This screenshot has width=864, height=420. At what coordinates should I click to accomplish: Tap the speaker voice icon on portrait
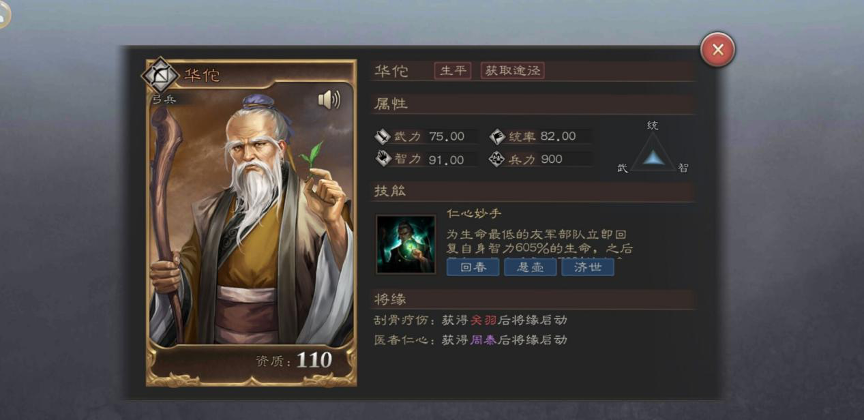(x=329, y=100)
